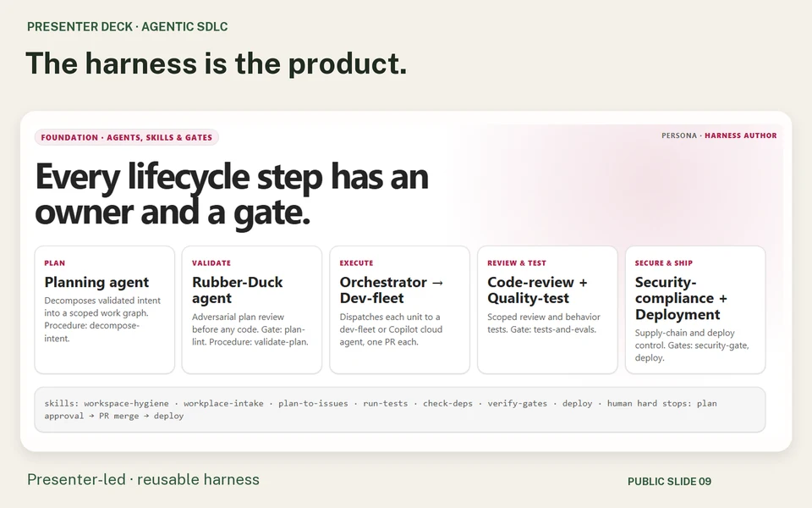Select the Code-review + Quality-test card
This screenshot has width=812, height=508.
coord(547,310)
